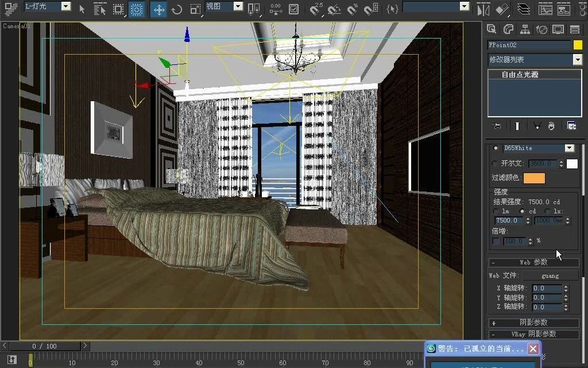Switch to the Create command panel tab

[492, 29]
